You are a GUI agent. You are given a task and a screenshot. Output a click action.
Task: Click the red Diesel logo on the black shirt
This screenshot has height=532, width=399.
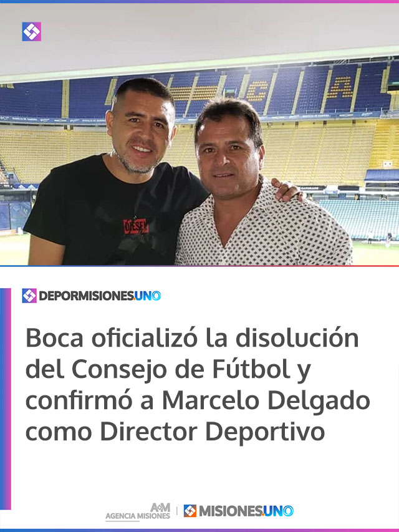point(136,226)
